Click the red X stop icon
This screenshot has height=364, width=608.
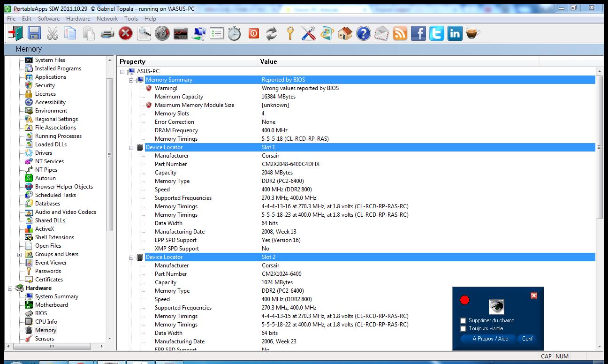click(125, 33)
